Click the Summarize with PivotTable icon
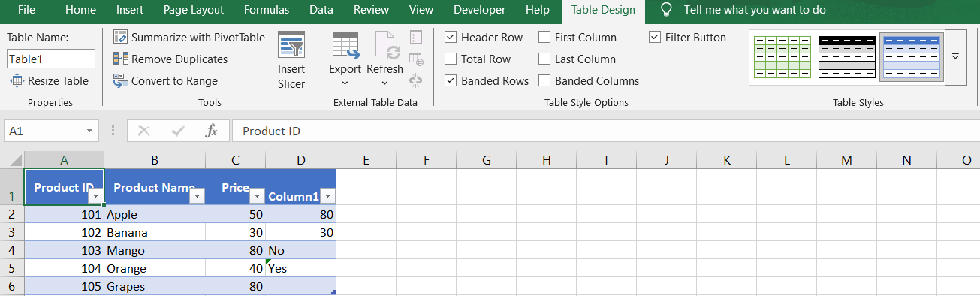Screen dimensions: 980x296 tap(120, 37)
